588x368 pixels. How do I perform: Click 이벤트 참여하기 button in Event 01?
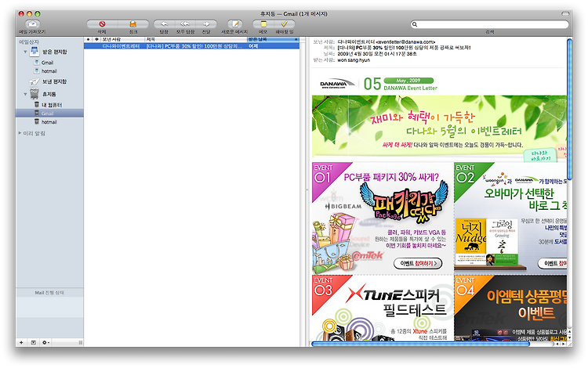pos(418,263)
